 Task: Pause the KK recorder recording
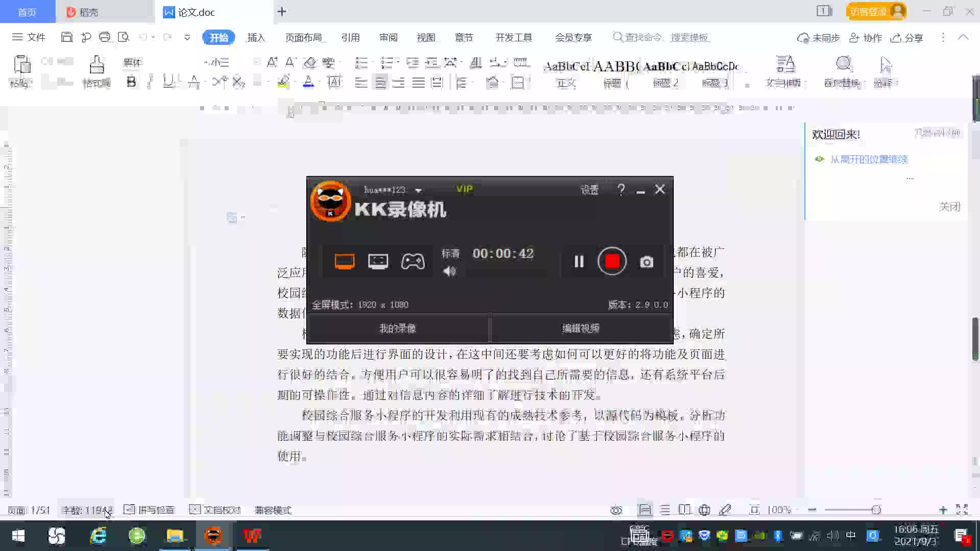click(x=579, y=262)
